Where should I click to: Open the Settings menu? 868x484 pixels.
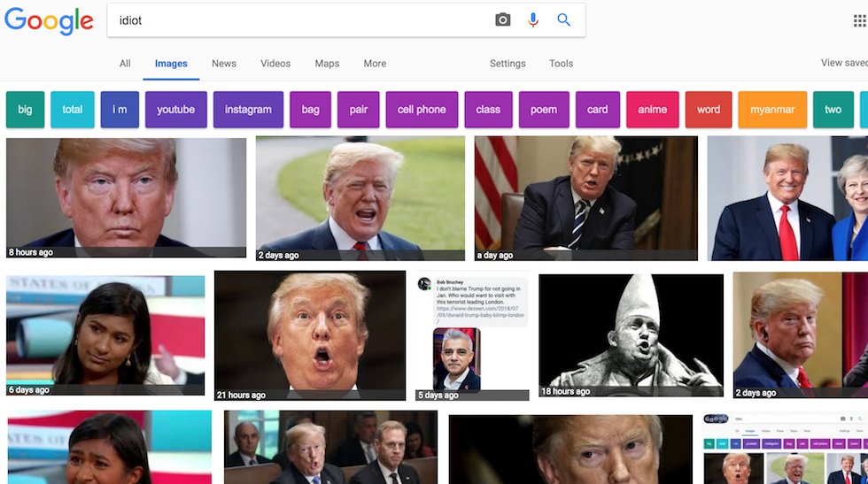[507, 64]
